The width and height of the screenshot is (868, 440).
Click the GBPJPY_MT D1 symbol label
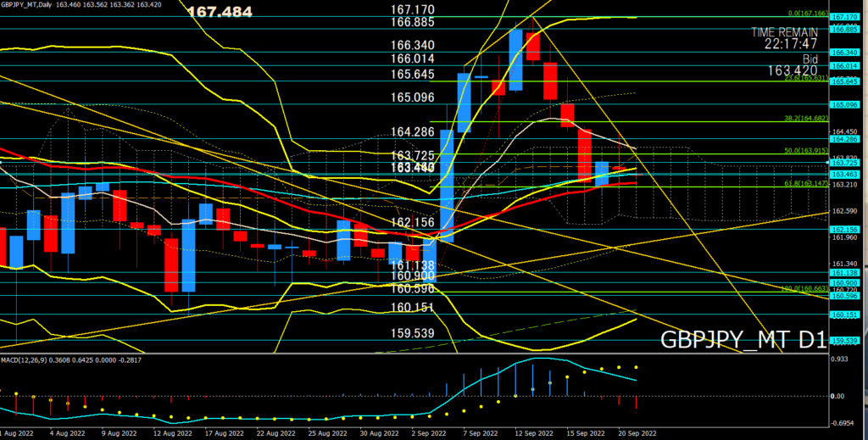point(743,339)
